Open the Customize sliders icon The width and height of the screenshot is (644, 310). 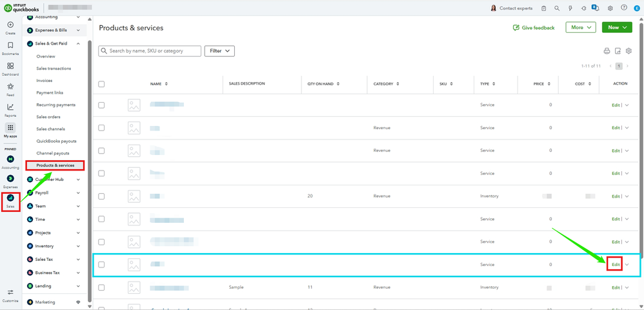click(10, 292)
